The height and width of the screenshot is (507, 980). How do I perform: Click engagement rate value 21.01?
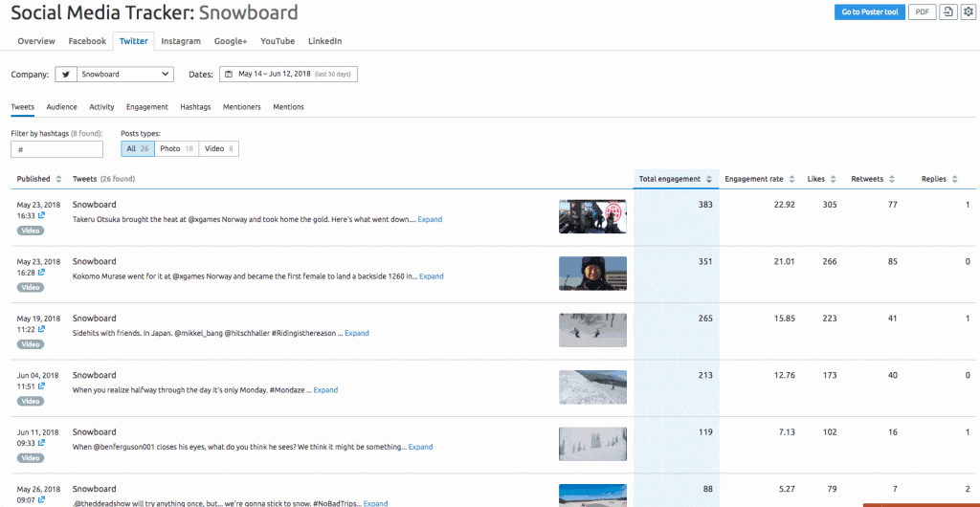(785, 261)
